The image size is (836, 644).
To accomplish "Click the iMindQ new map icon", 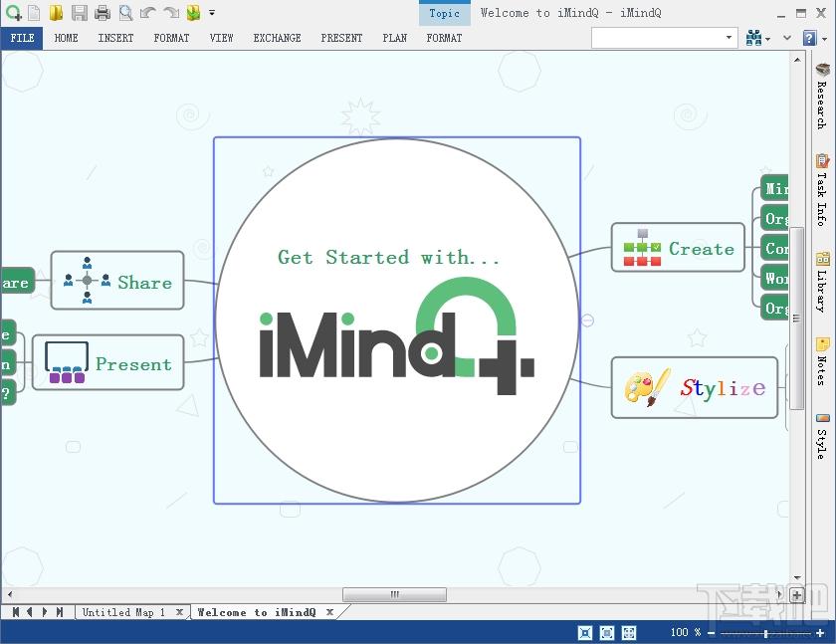I will (13, 12).
